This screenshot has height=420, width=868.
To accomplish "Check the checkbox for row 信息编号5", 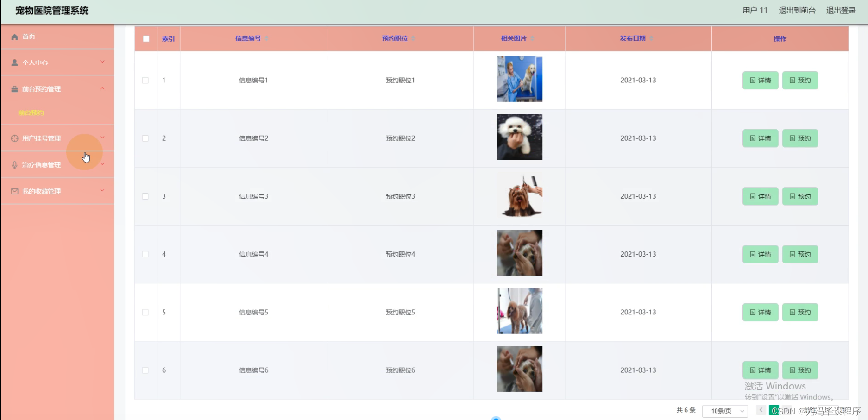I will coord(145,313).
